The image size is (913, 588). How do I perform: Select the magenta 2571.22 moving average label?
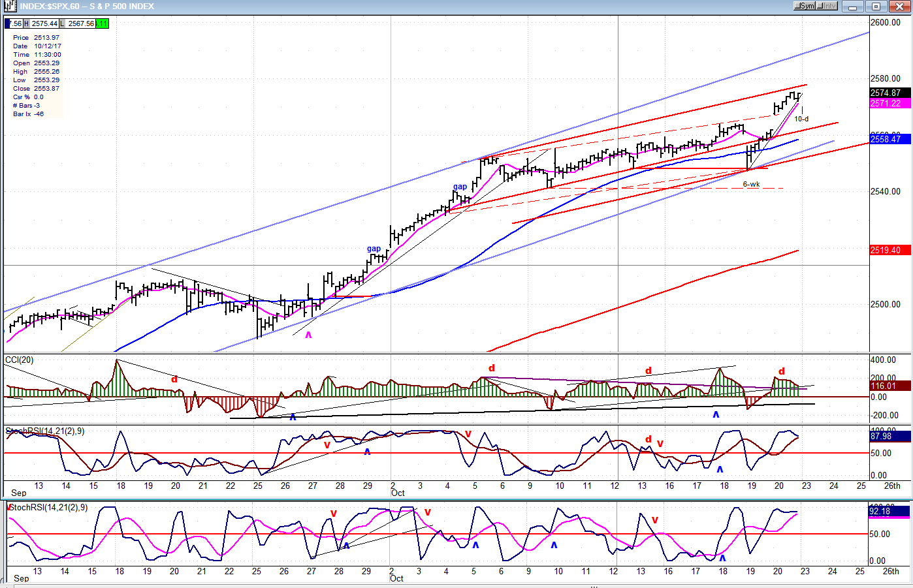(x=889, y=104)
